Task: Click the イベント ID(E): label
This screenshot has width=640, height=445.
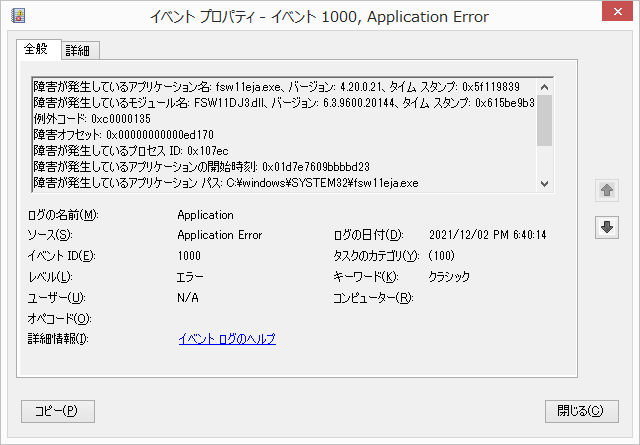Action: [61, 256]
